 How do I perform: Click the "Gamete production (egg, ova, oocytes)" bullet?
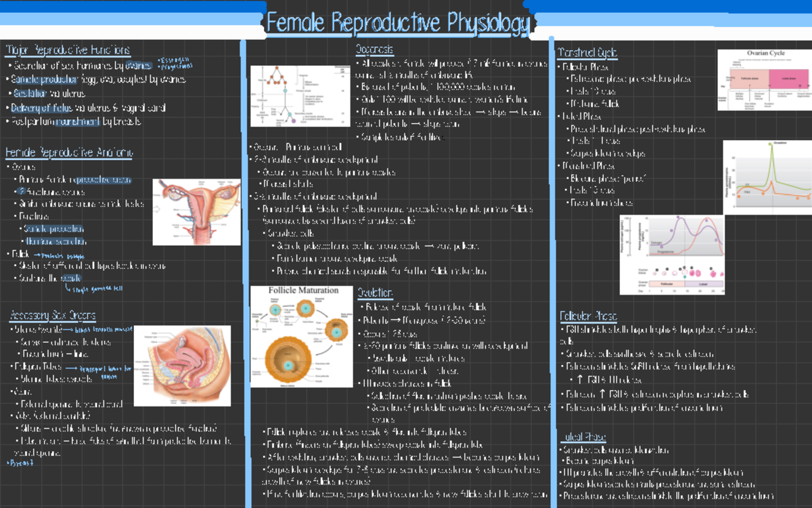coord(96,80)
